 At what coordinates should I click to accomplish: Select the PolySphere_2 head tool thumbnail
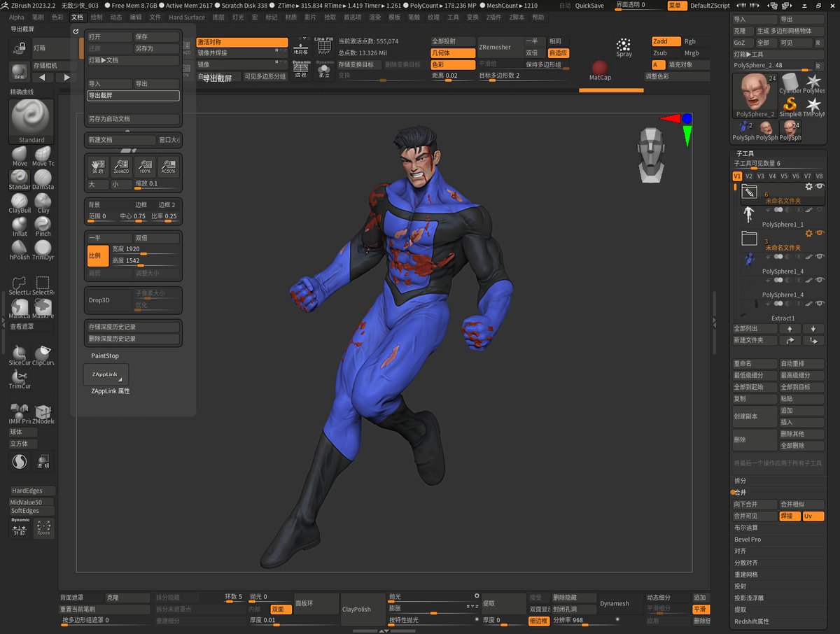click(x=755, y=94)
